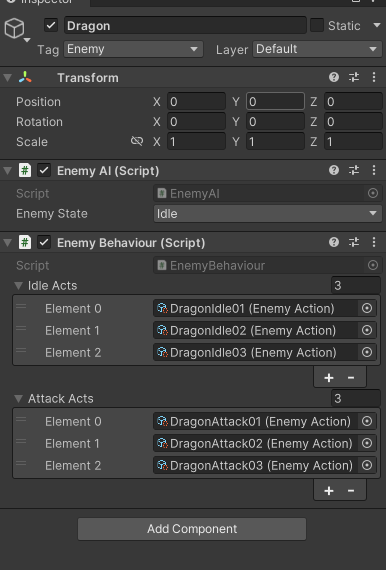Click the GameObject cube icon selector
386x570 pixels.
coord(15,28)
